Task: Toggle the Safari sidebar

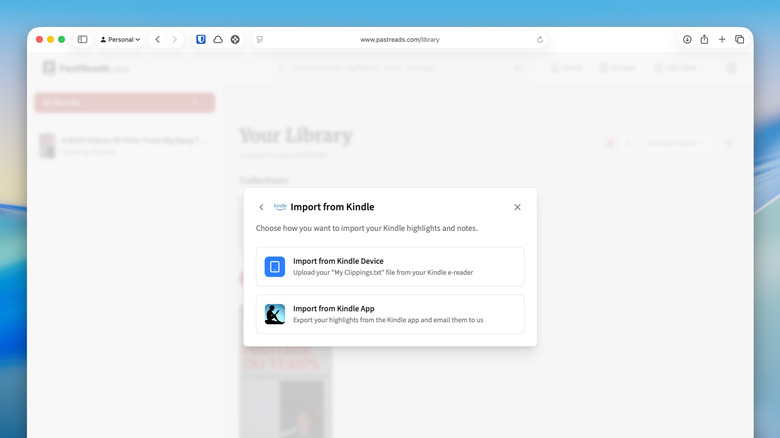Action: tap(83, 39)
